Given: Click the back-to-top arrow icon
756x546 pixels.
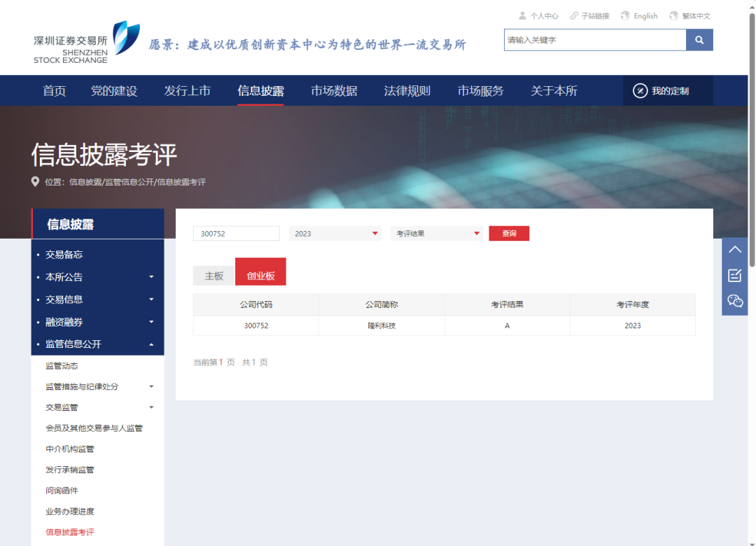Looking at the screenshot, I should 734,249.
